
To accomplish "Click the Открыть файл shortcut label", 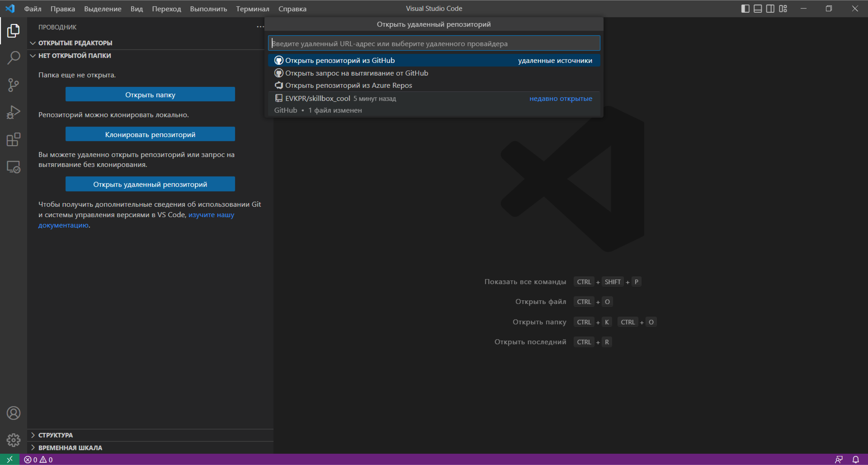I will [541, 301].
